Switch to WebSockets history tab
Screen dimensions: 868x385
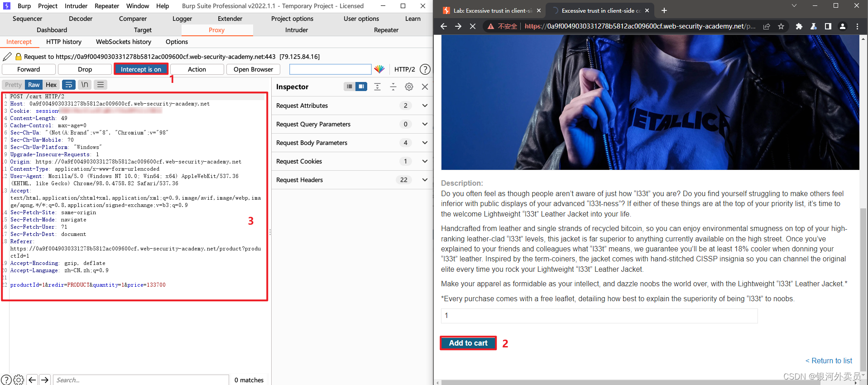tap(124, 42)
